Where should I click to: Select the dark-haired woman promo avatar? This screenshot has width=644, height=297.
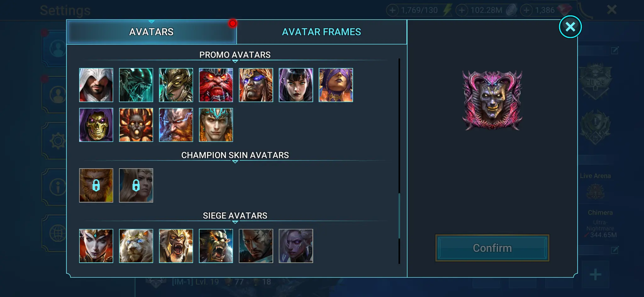(x=296, y=85)
